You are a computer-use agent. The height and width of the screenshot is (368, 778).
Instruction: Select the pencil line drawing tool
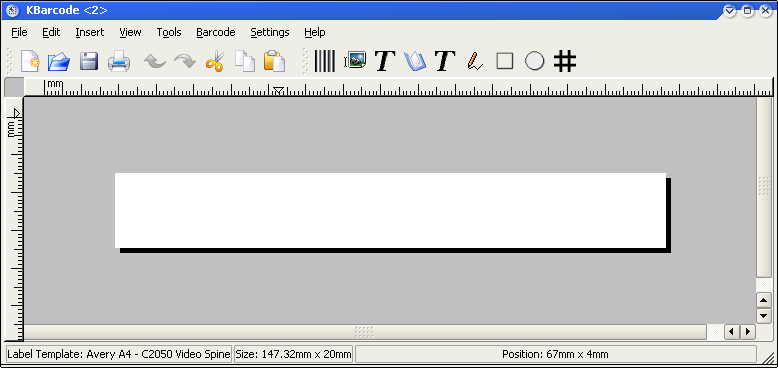pyautogui.click(x=474, y=61)
